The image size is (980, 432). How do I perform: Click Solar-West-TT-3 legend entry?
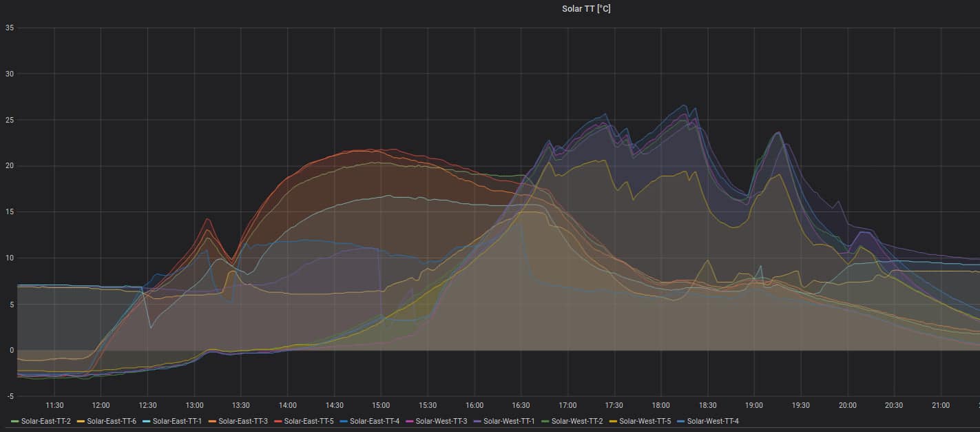(x=441, y=421)
